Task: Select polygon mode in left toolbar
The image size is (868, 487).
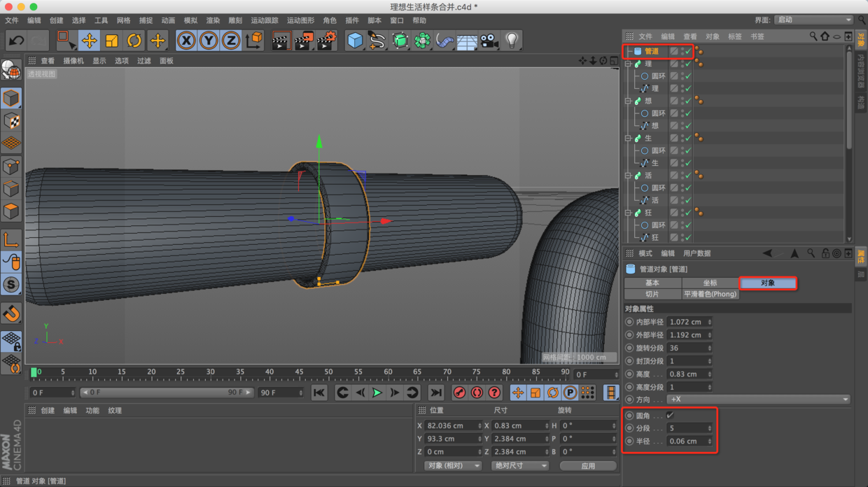Action: 11,211
